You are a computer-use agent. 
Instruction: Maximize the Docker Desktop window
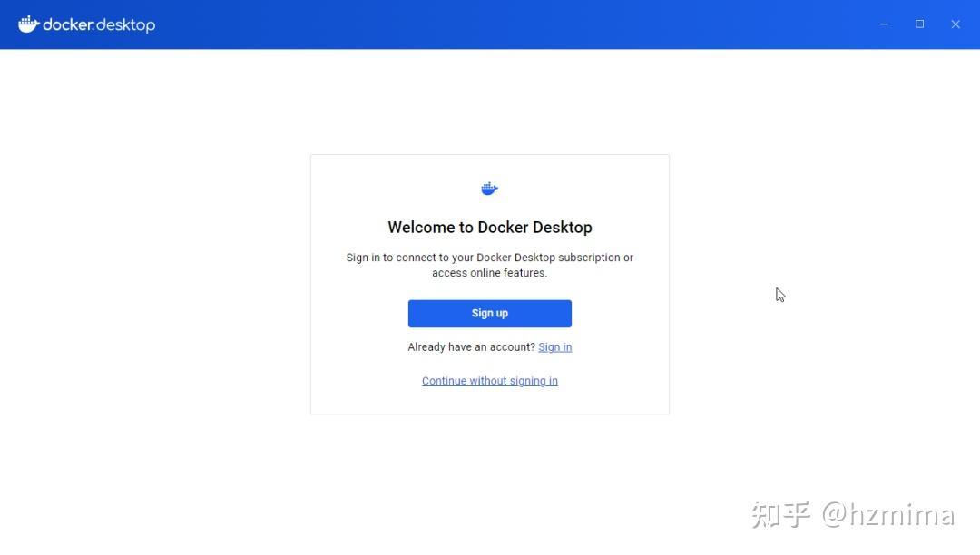(919, 24)
